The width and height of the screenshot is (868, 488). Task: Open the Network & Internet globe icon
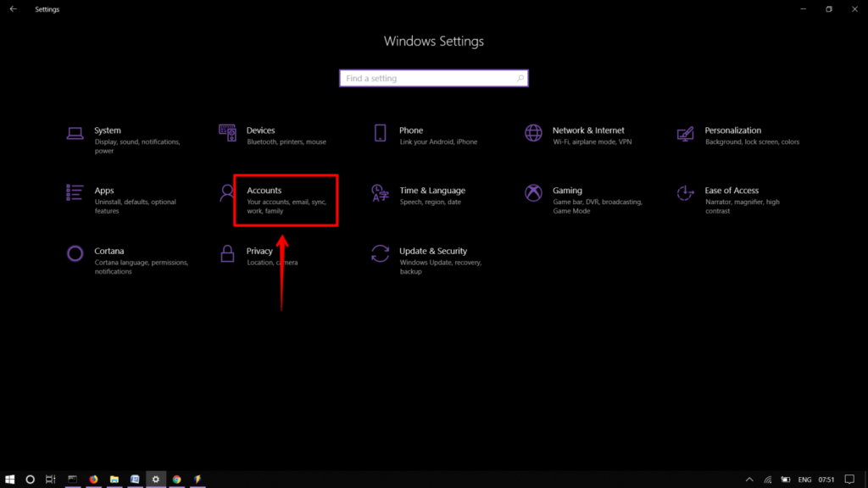point(533,133)
